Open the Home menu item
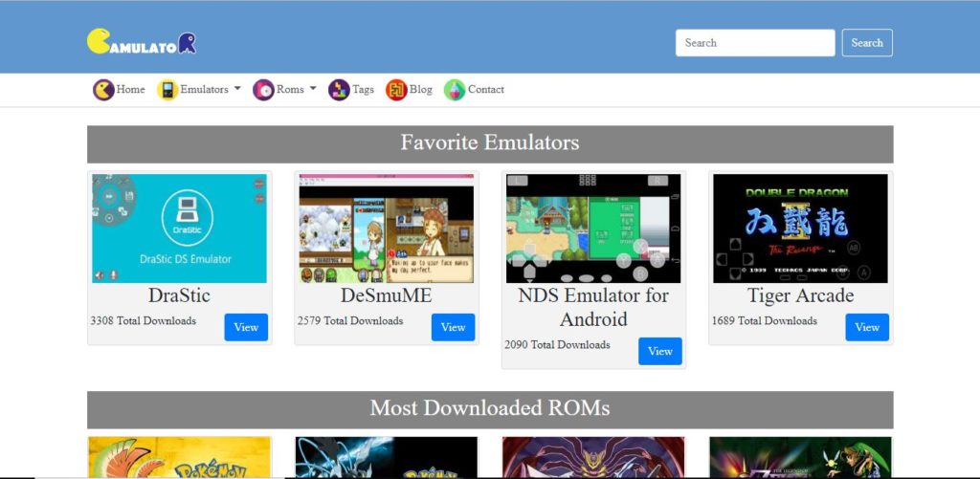 pos(130,89)
